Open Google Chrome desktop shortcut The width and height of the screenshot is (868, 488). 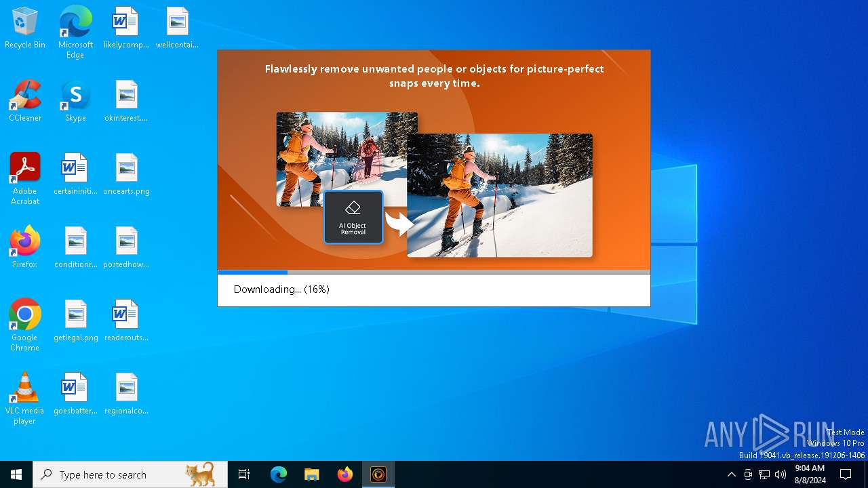point(25,325)
